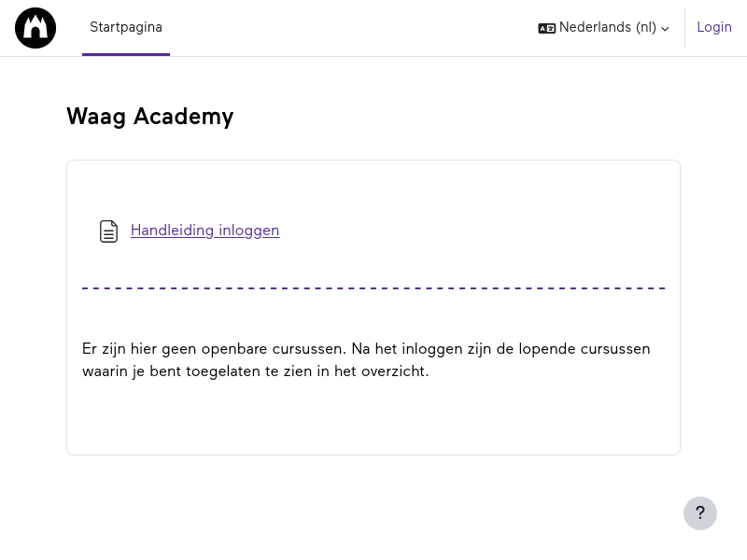
Task: Open the language selector to switch languages
Action: [x=602, y=28]
